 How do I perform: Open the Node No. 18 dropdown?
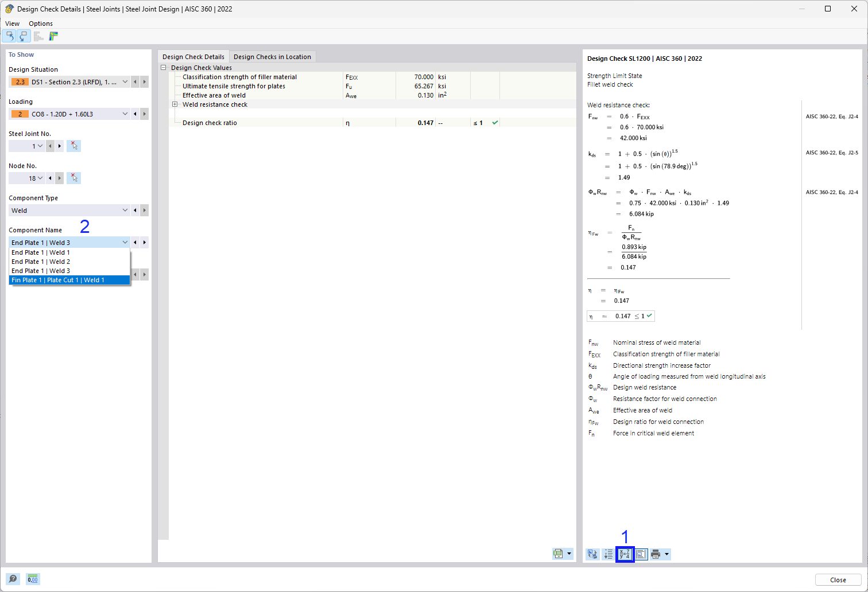pyautogui.click(x=27, y=178)
